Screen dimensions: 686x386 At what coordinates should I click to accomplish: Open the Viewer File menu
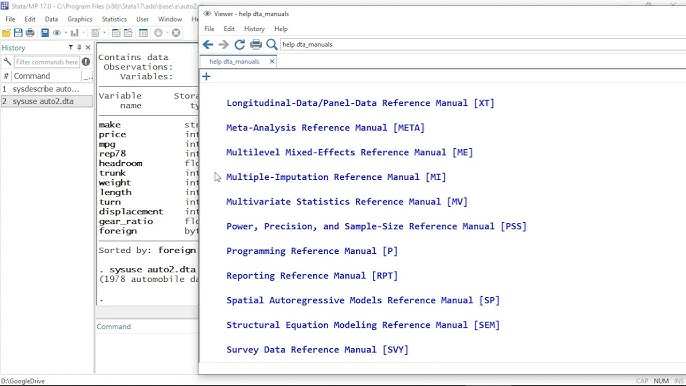point(209,29)
